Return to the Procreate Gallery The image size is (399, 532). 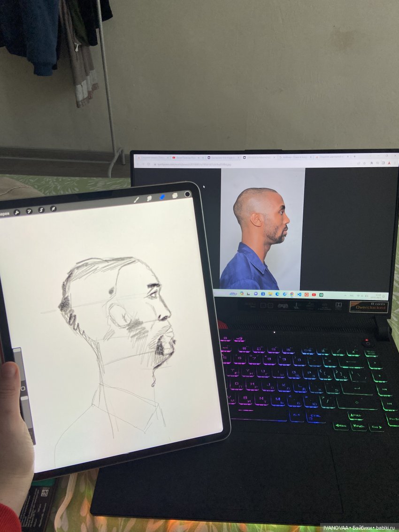click(x=4, y=214)
